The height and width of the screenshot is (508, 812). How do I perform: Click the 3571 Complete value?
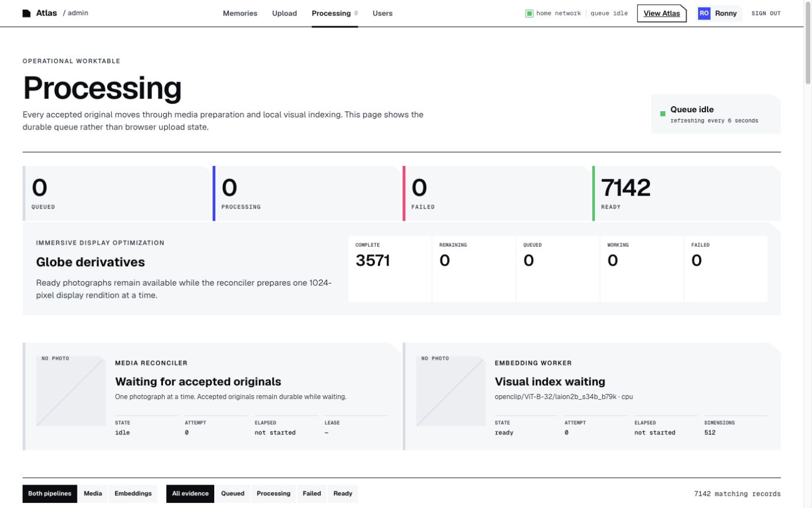(x=373, y=261)
